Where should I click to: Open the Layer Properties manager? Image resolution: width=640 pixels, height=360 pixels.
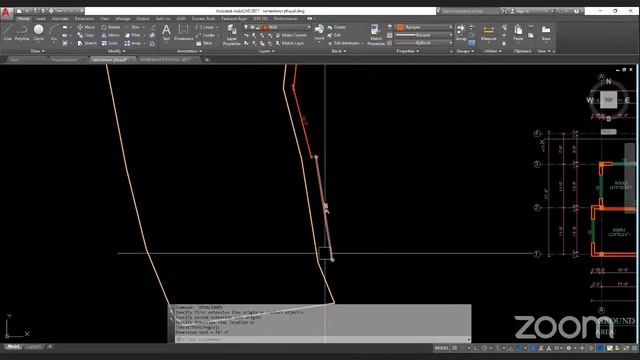231,34
